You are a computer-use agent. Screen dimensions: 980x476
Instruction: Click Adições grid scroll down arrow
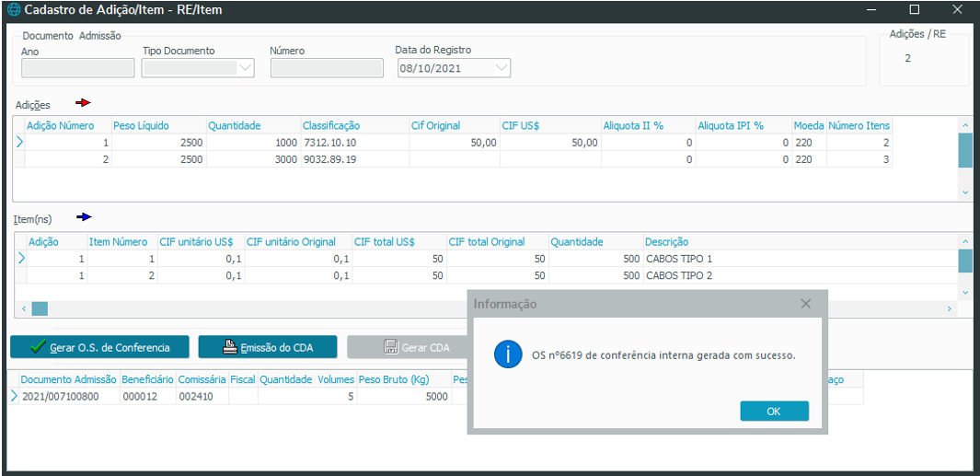coord(965,193)
